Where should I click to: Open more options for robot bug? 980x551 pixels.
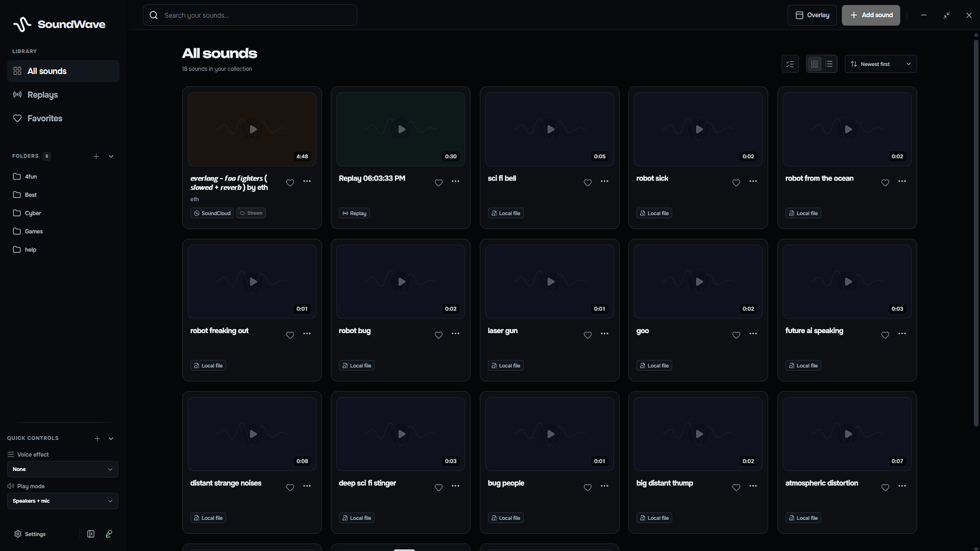click(x=455, y=334)
